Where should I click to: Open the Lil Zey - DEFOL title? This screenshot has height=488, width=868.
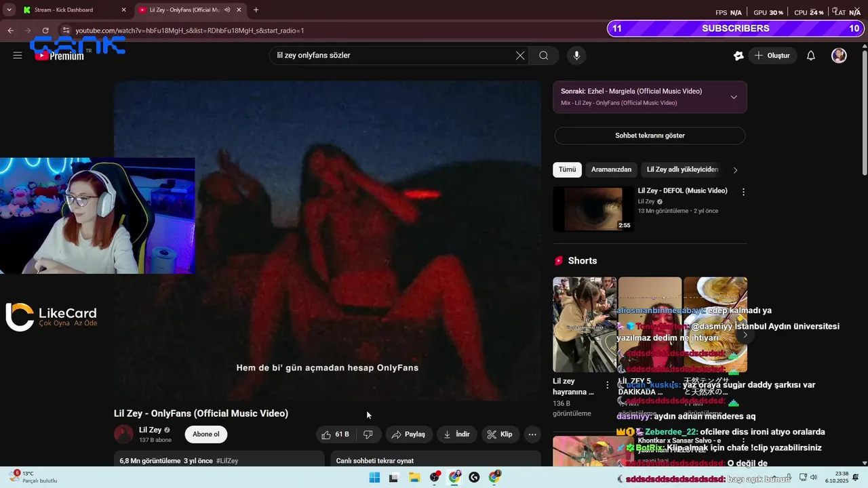(682, 191)
